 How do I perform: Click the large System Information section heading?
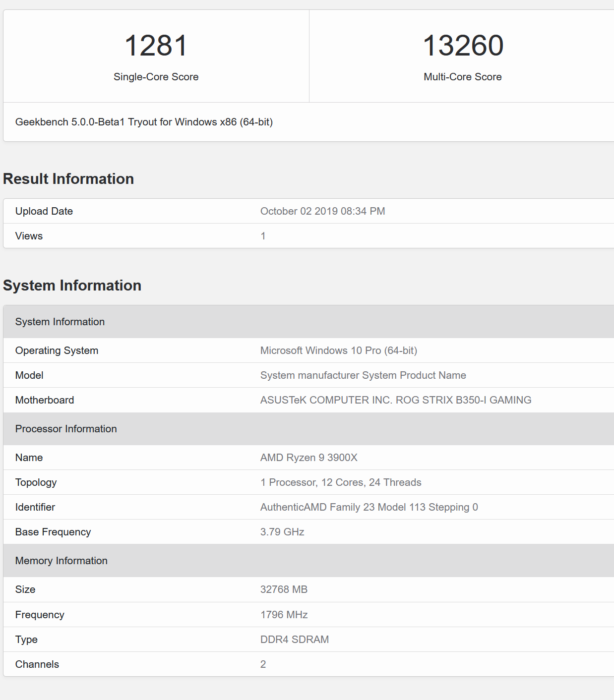click(x=72, y=286)
